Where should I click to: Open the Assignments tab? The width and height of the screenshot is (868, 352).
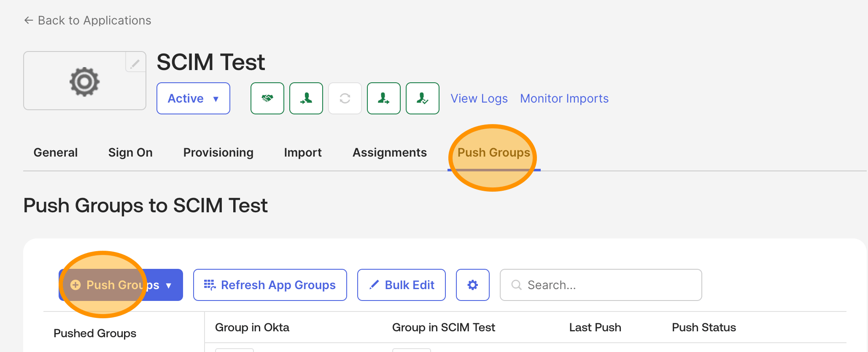(x=390, y=152)
